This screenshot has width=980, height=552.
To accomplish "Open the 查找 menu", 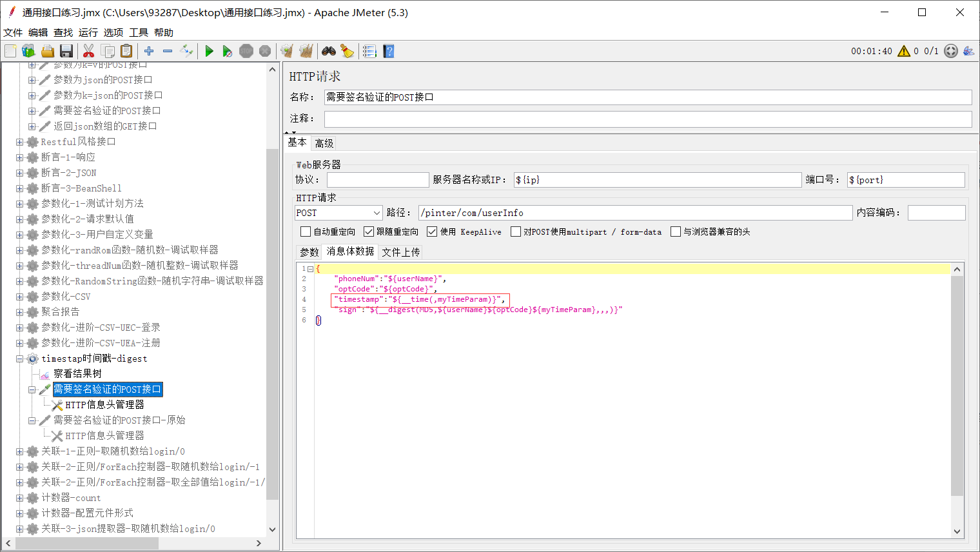I will click(63, 32).
